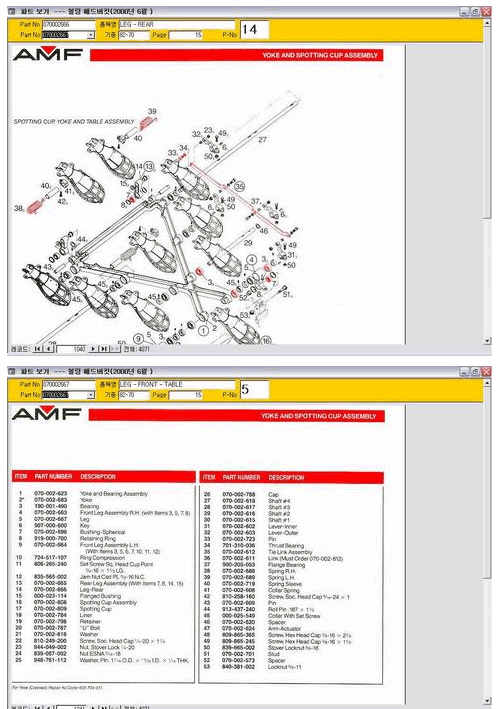Screen dimensions: 504x709
Task: Click part number 190-001-490
Action: coord(51,506)
